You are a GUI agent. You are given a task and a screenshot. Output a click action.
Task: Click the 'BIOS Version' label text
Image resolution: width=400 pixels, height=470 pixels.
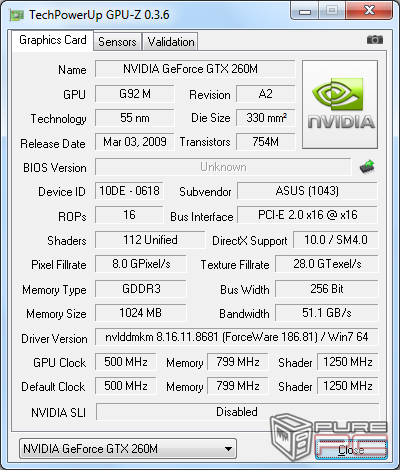pyautogui.click(x=55, y=168)
